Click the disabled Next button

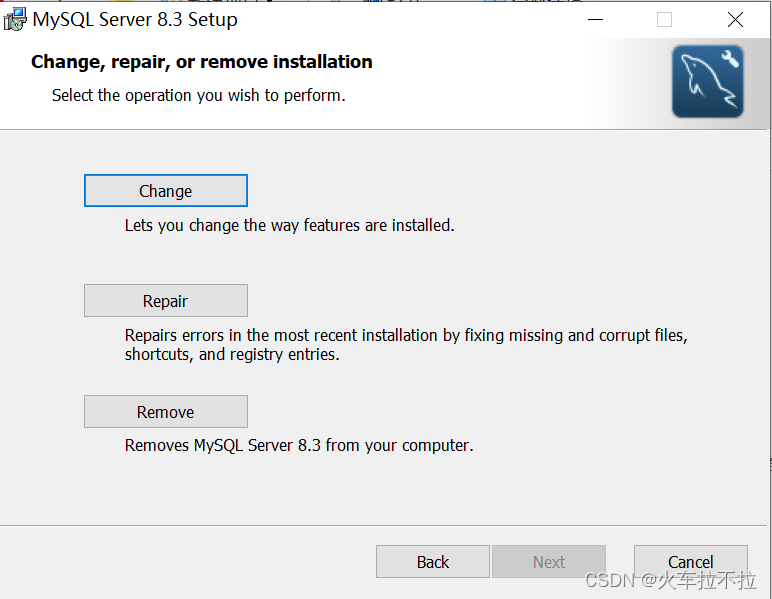pos(549,562)
